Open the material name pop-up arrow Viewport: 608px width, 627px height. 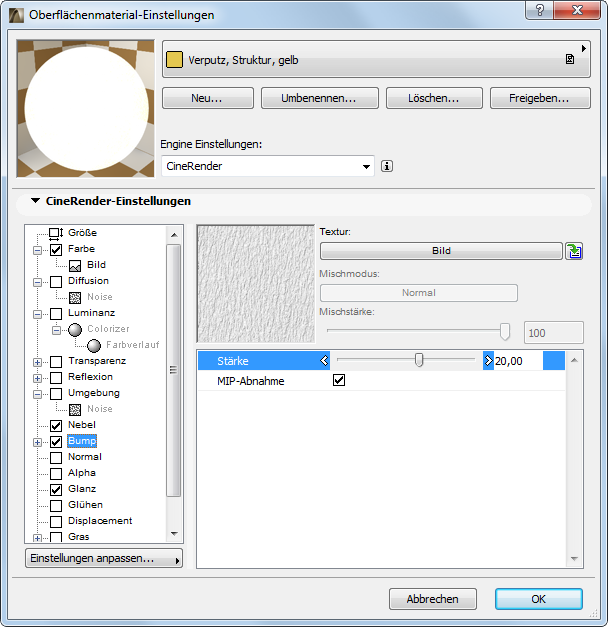[584, 48]
